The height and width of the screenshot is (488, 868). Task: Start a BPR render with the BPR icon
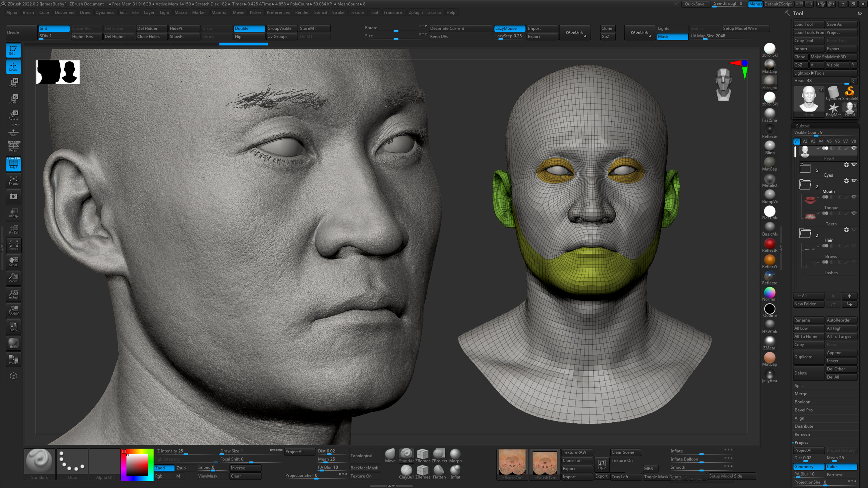coord(14,343)
